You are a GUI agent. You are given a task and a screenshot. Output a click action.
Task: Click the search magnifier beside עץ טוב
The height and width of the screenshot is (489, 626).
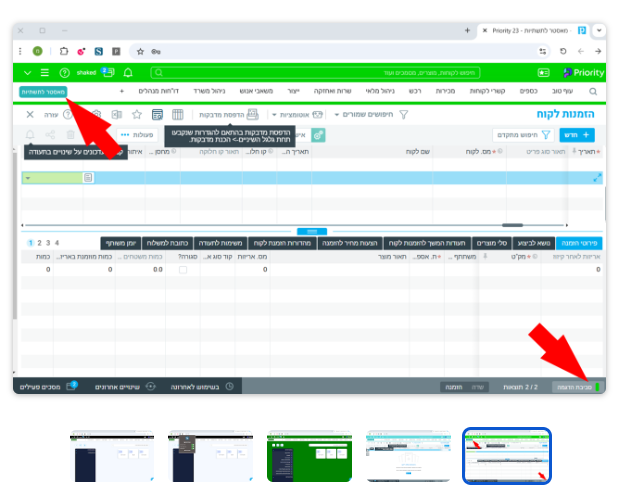tap(593, 91)
